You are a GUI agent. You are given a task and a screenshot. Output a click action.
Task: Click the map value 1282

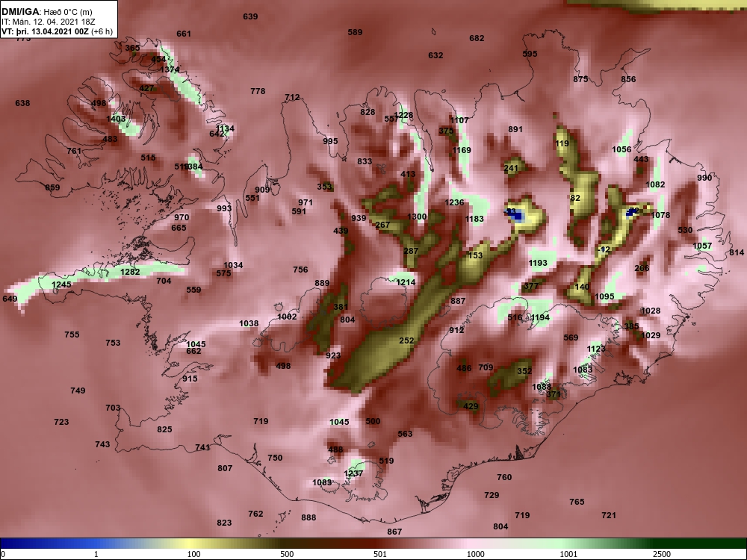(130, 273)
